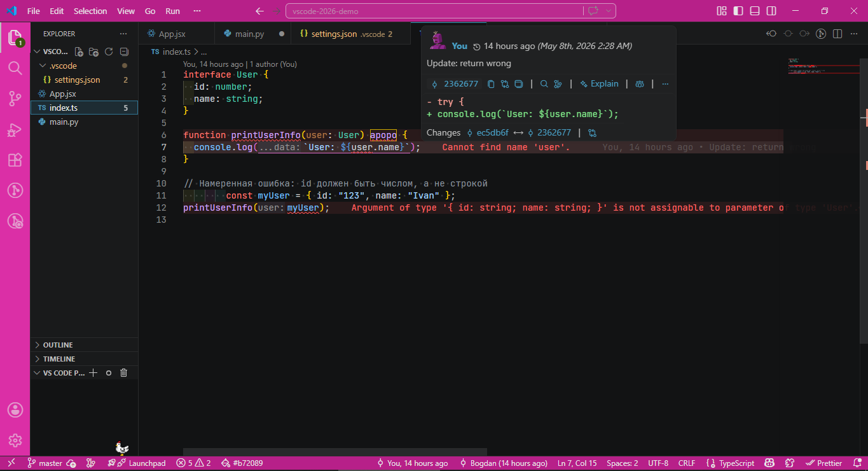Click the ball icon in Pets panel
This screenshot has height=471, width=868.
109,373
